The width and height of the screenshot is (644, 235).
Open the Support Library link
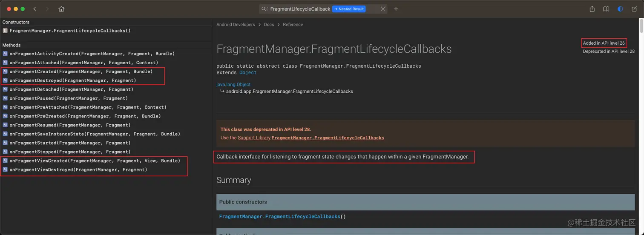click(x=254, y=138)
